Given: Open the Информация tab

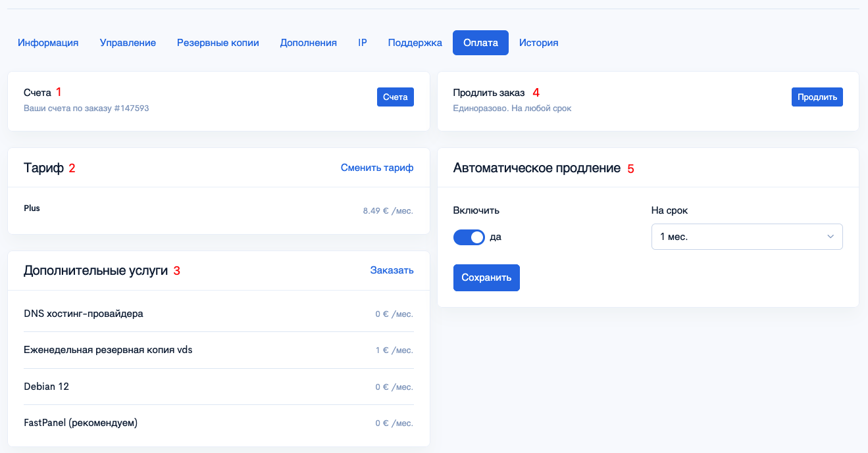Looking at the screenshot, I should (x=48, y=43).
